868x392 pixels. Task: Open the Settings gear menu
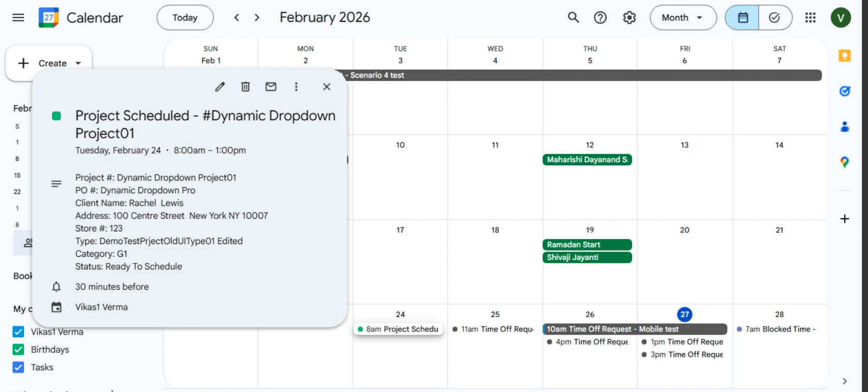point(629,18)
